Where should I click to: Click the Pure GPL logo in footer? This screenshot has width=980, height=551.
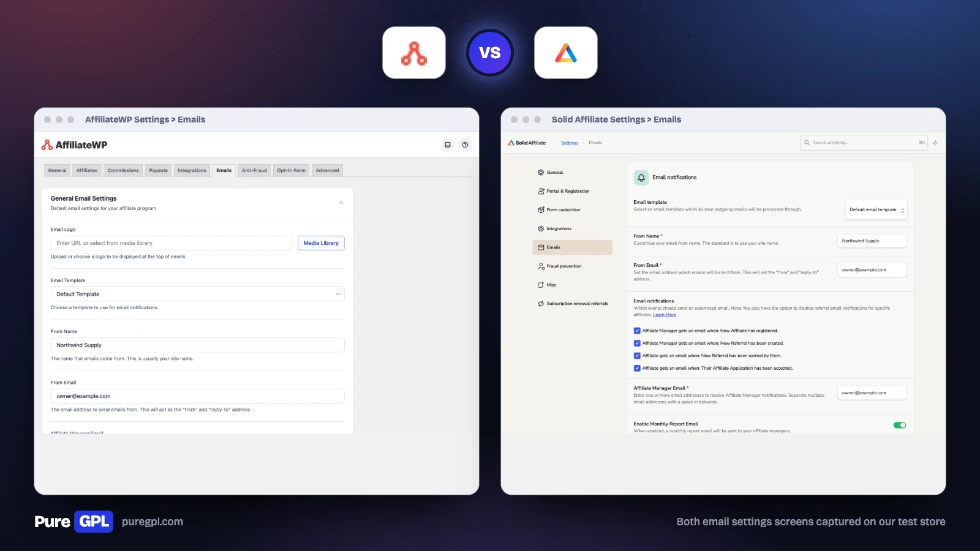pos(73,522)
